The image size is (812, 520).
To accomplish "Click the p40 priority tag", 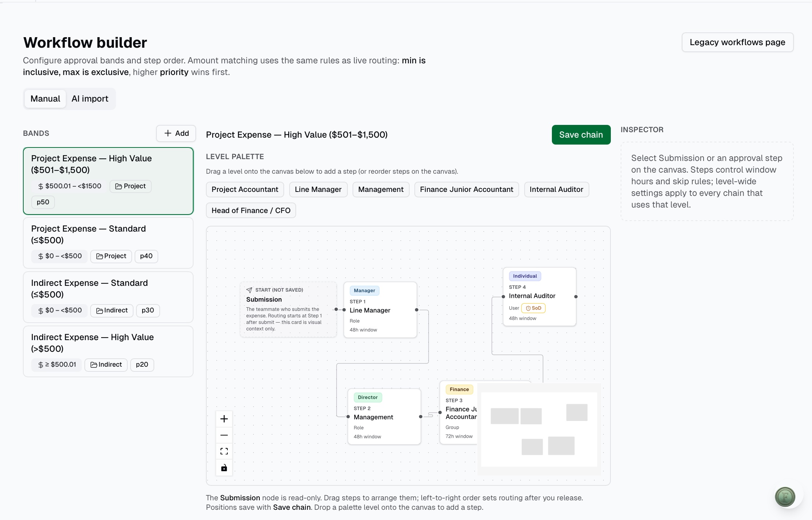I will click(x=146, y=256).
